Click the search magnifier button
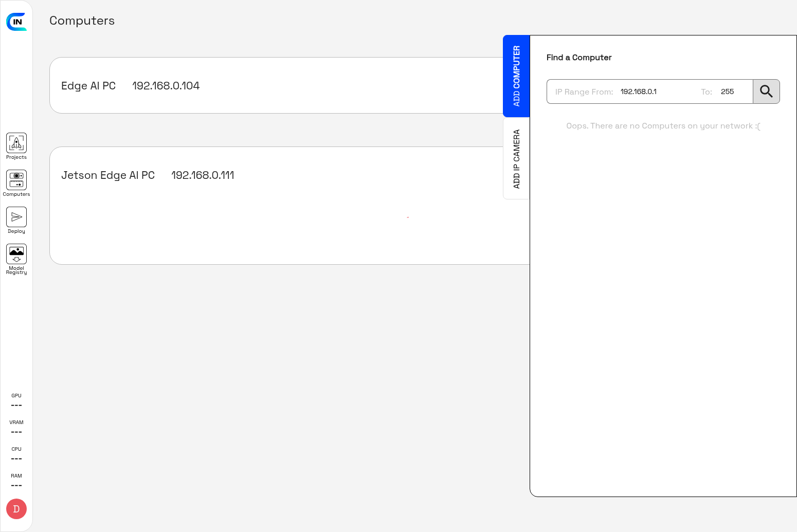Viewport: 797px width, 532px height. tap(766, 91)
